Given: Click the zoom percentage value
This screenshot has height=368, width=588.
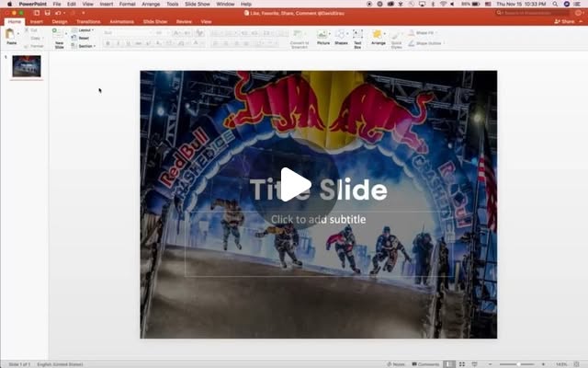Looking at the screenshot, I should tap(561, 364).
